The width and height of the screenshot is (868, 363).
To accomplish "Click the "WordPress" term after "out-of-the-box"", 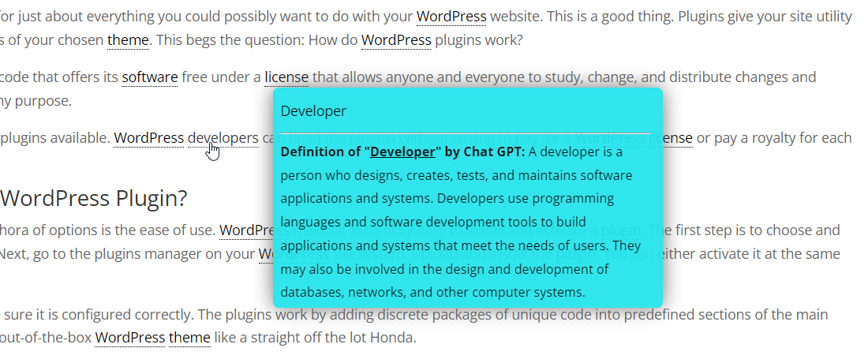I will (x=130, y=338).
